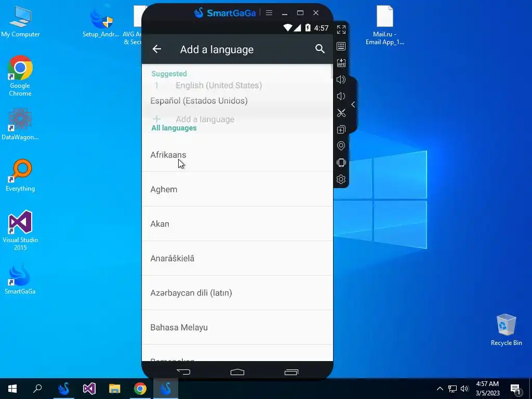
Task: Open system tray volume icon
Action: point(464,389)
